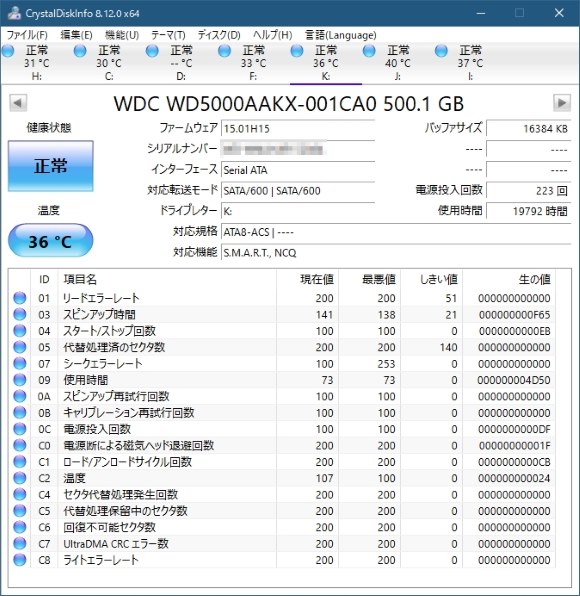580x596 pixels.
Task: Click status orb for ID 0B row
Action: [20, 412]
